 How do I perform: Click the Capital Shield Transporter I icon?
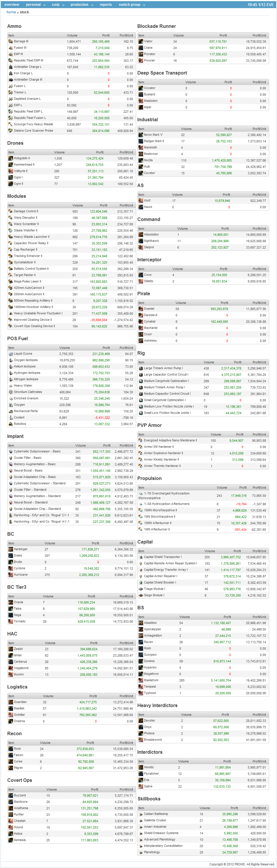(x=141, y=557)
